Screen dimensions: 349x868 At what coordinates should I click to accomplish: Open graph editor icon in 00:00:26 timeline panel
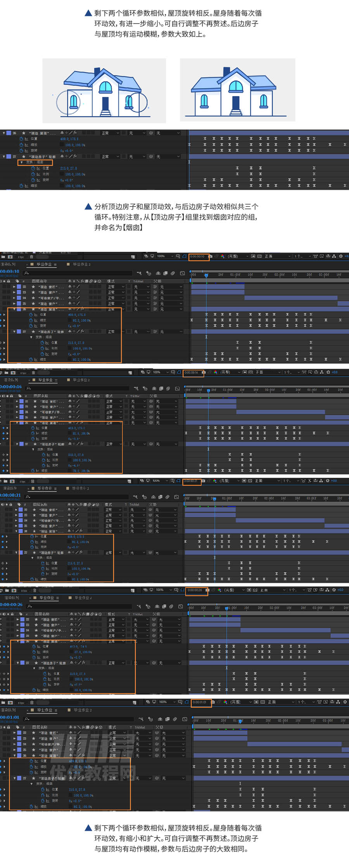pos(181,606)
